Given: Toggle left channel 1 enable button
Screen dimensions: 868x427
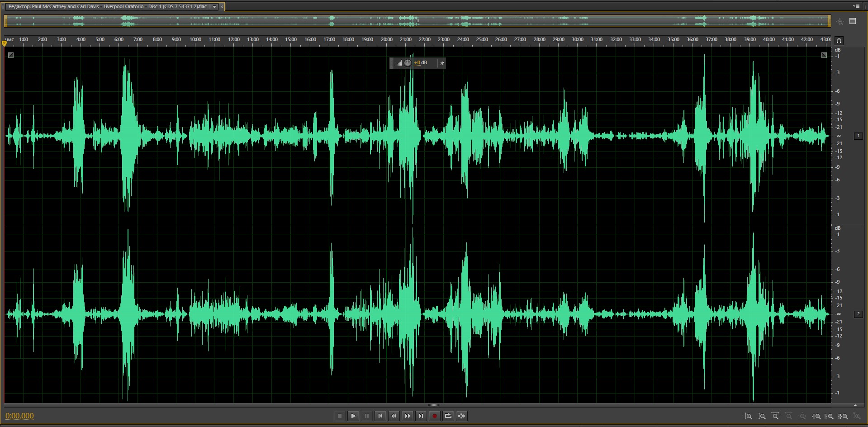Looking at the screenshot, I should click(x=858, y=136).
